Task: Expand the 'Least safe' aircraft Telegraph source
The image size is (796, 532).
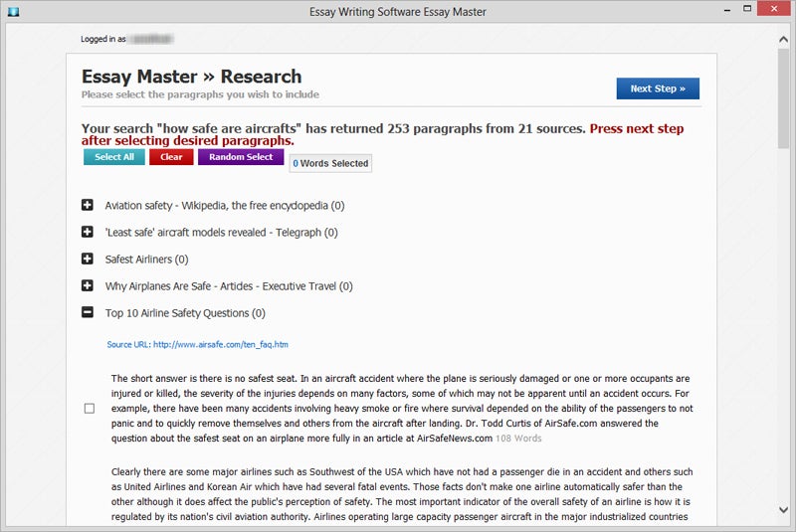Action: [88, 232]
